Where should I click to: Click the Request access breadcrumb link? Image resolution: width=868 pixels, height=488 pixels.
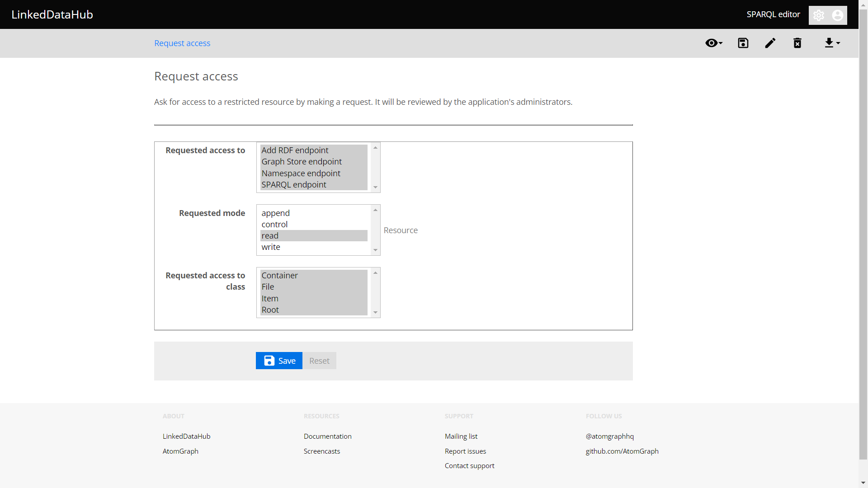coord(182,43)
